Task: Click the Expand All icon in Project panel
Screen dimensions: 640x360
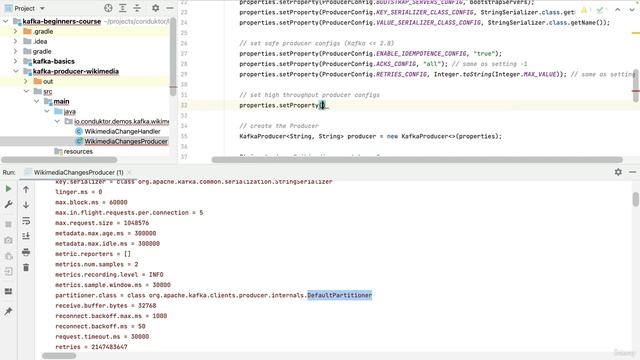Action: tap(122, 8)
